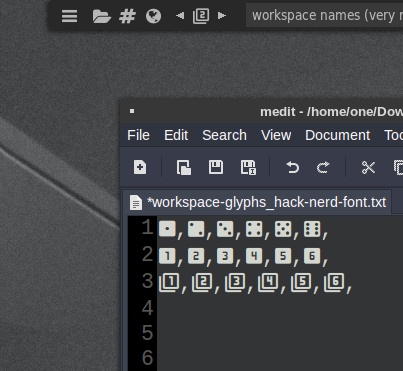Open the Document menu in medit

(x=337, y=135)
